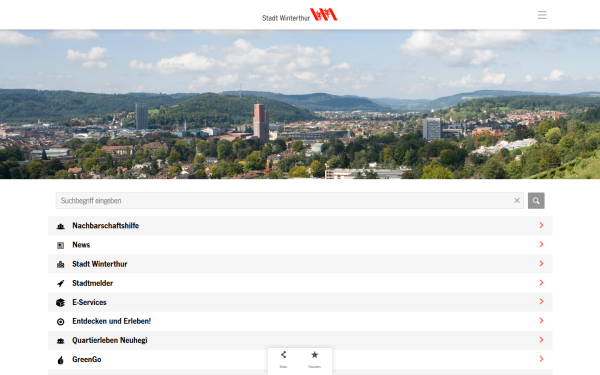Click the Quartierleben Neuhegi icon
The width and height of the screenshot is (600, 375).
60,341
